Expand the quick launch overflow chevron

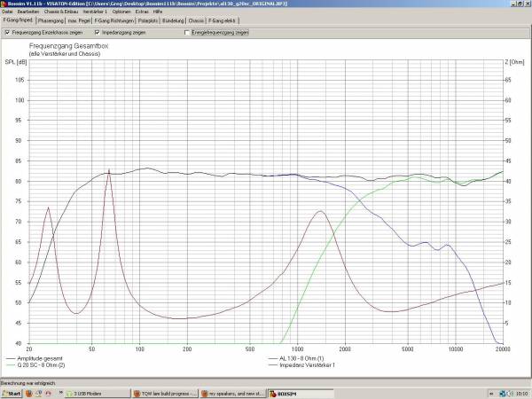pos(61,392)
